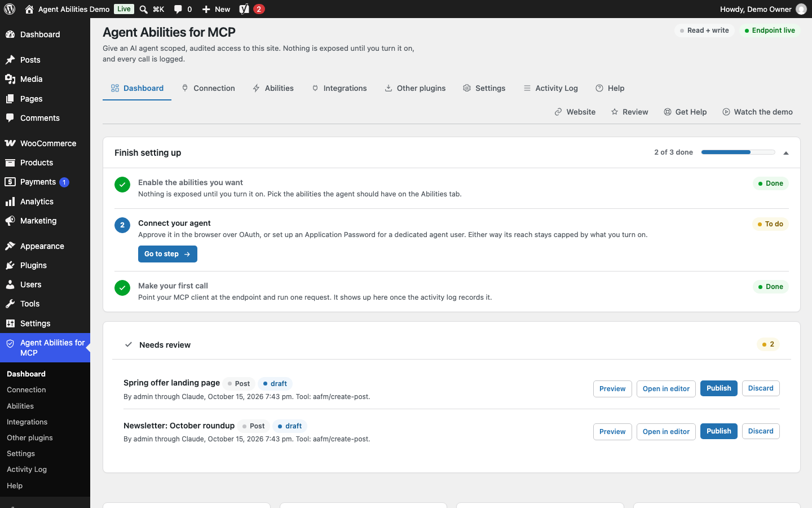The image size is (812, 508).
Task: Collapse the Finish setting up panel
Action: coord(786,152)
